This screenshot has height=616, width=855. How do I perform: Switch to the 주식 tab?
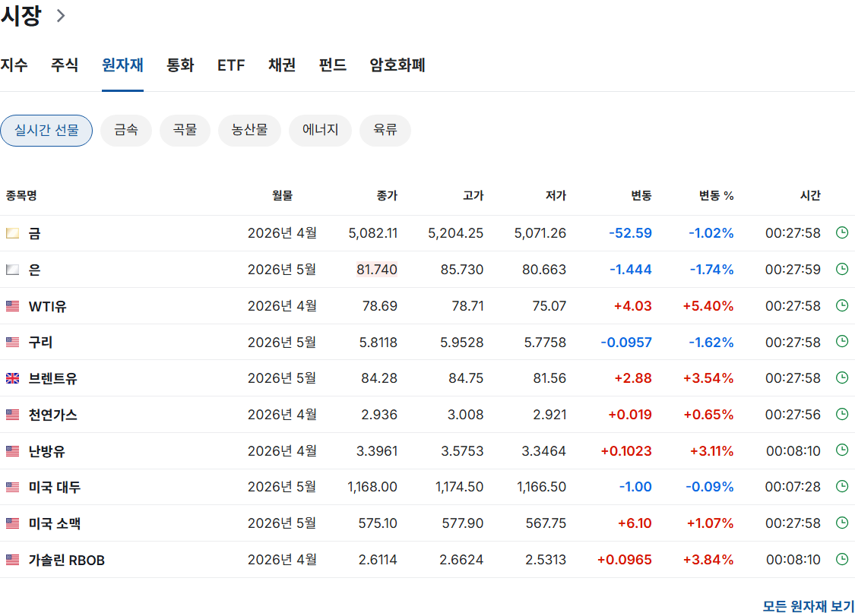click(65, 65)
